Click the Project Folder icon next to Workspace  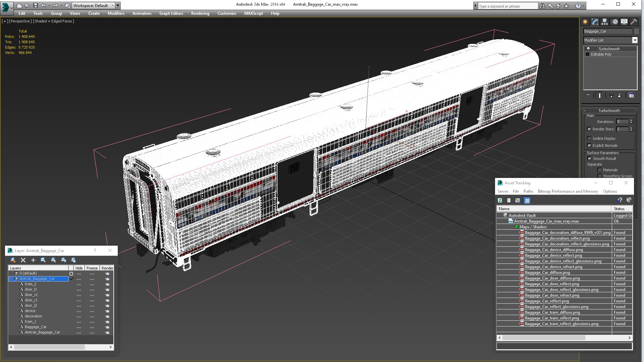67,5
